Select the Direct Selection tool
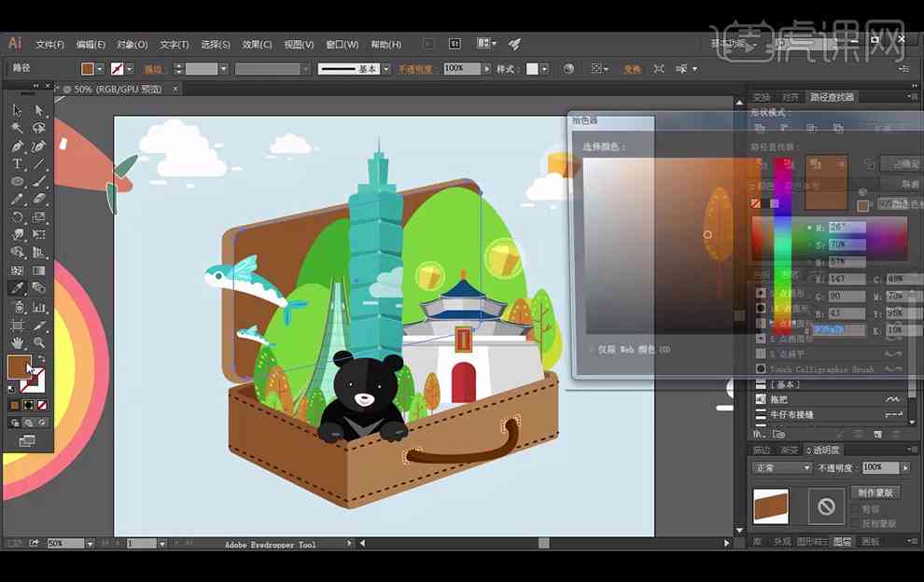The width and height of the screenshot is (924, 582). (39, 110)
